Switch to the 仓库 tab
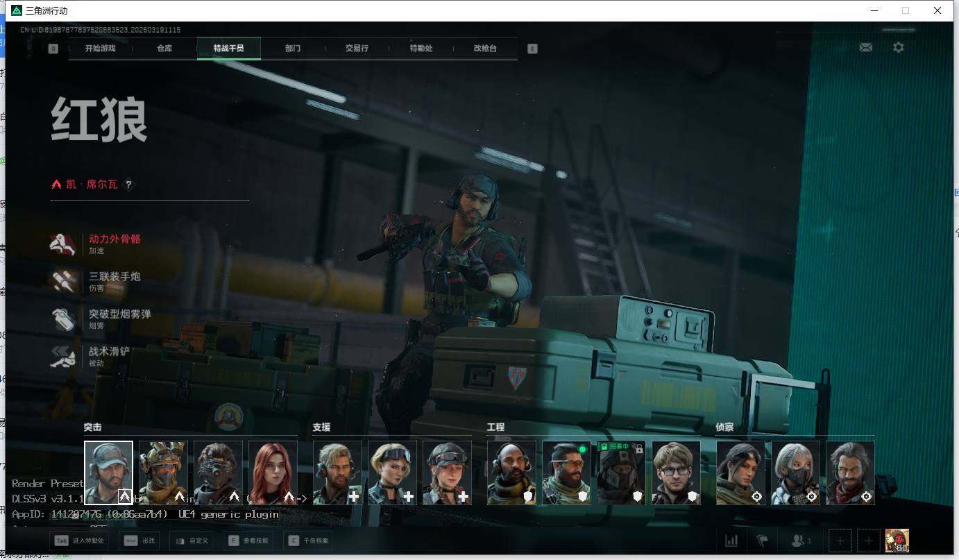Viewport: 959px width, 560px height. (164, 49)
